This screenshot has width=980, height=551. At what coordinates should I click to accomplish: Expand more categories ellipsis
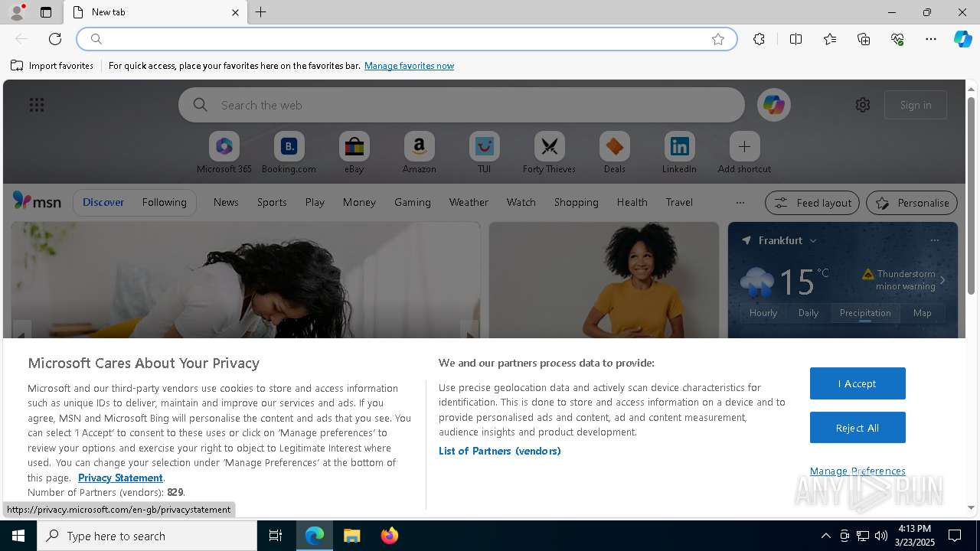[x=740, y=203]
